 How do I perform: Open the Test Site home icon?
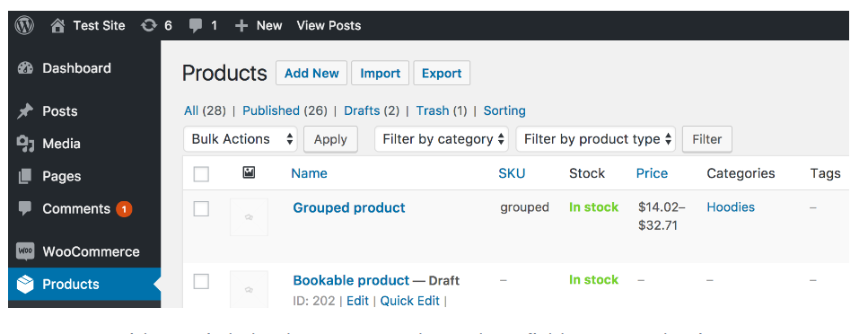[x=57, y=25]
